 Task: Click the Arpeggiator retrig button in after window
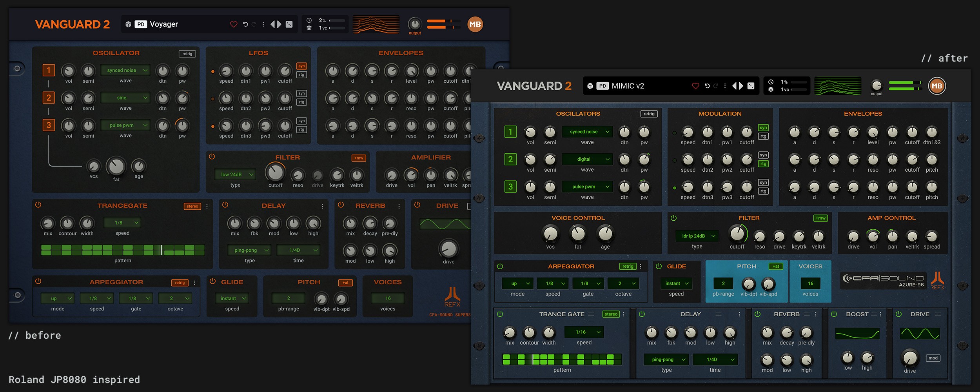(x=628, y=266)
